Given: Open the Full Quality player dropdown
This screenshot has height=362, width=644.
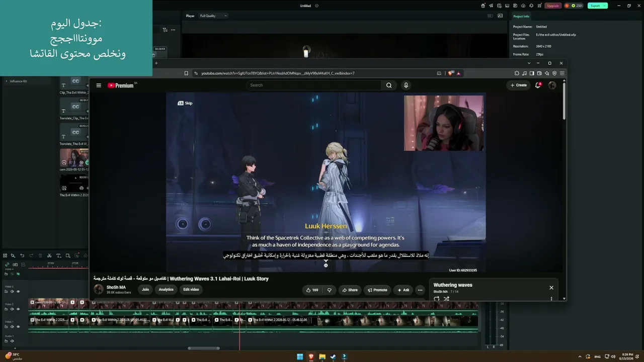Looking at the screenshot, I should click(213, 16).
